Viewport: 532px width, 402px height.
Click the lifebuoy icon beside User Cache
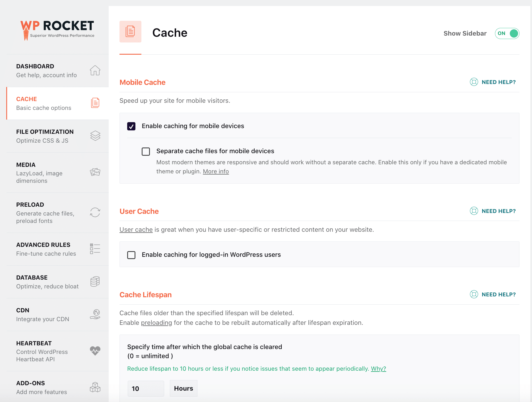click(x=474, y=211)
